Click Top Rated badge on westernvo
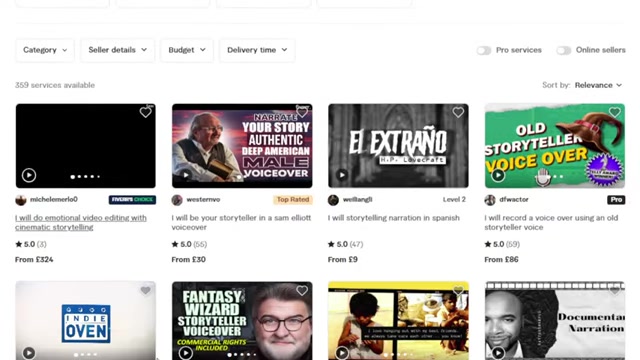Viewport: 640px width, 360px height. tap(293, 200)
